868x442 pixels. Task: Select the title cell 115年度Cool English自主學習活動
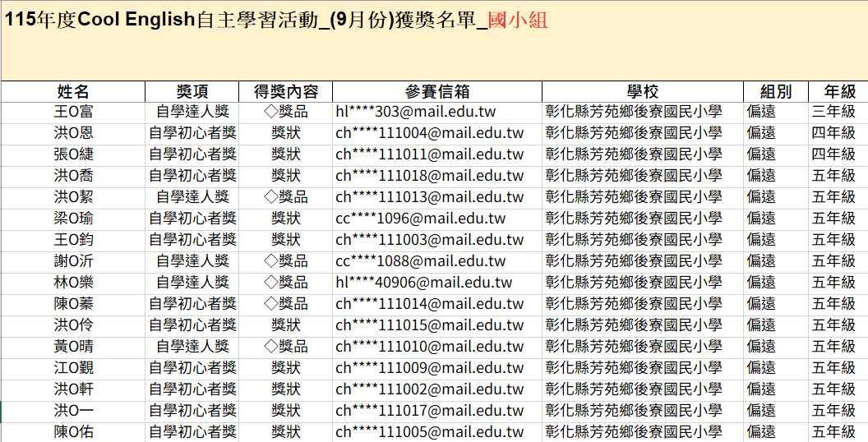tap(435, 40)
